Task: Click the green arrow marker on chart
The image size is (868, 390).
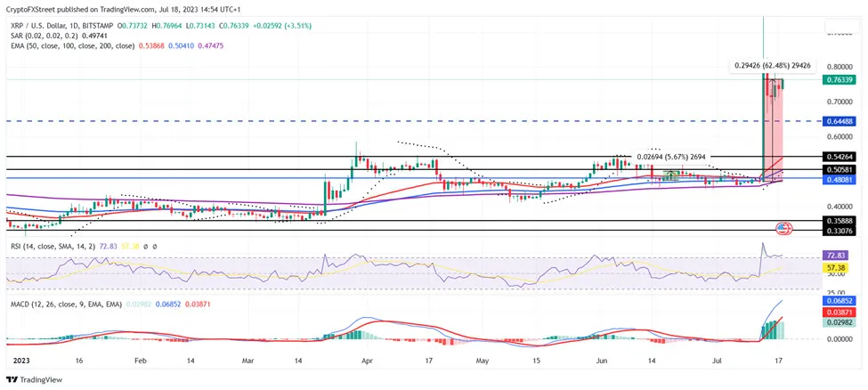Action: click(x=671, y=175)
